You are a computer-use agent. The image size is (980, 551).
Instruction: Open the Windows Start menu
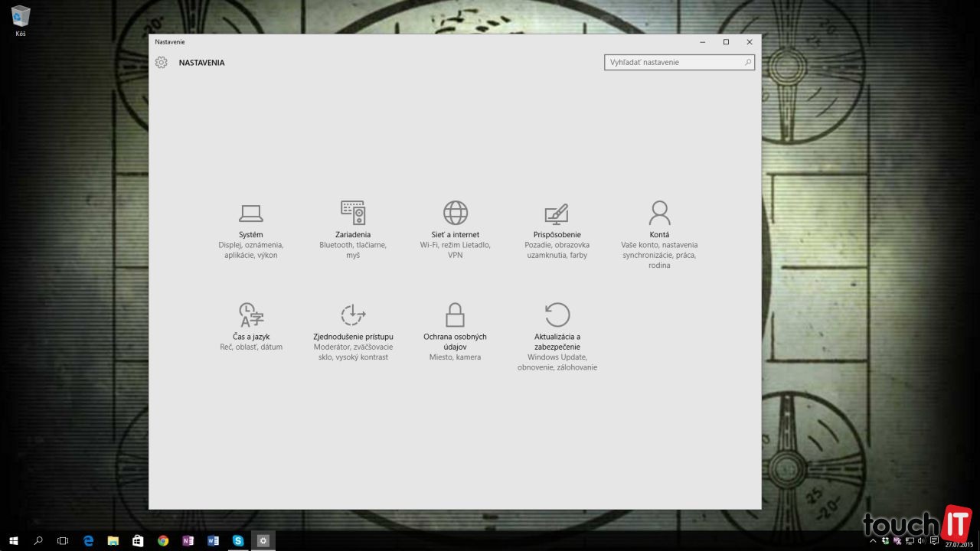(x=13, y=540)
